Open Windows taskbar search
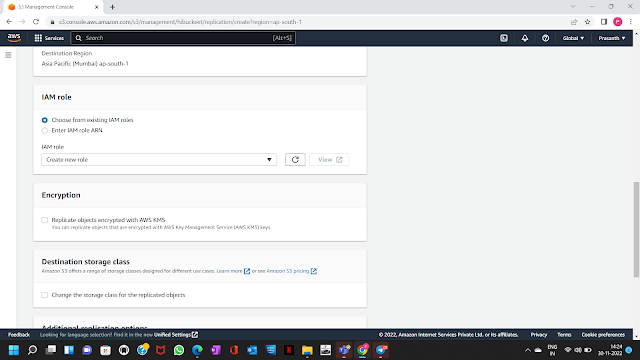The width and height of the screenshot is (640, 360). [x=32, y=350]
